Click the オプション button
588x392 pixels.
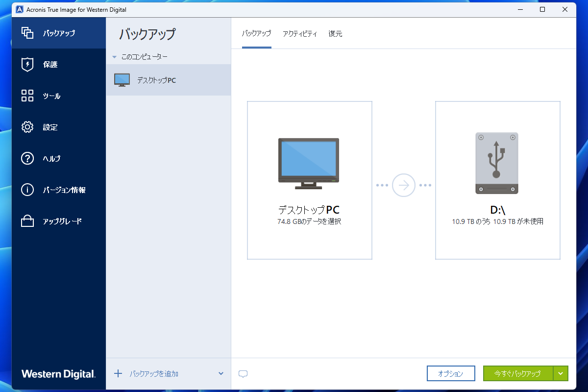pos(451,373)
